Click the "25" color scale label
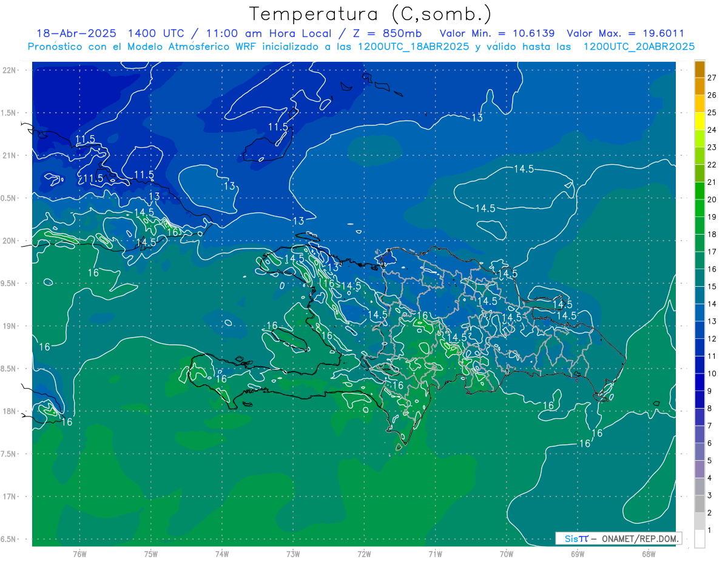Viewport: 728px width, 562px height. [x=712, y=112]
